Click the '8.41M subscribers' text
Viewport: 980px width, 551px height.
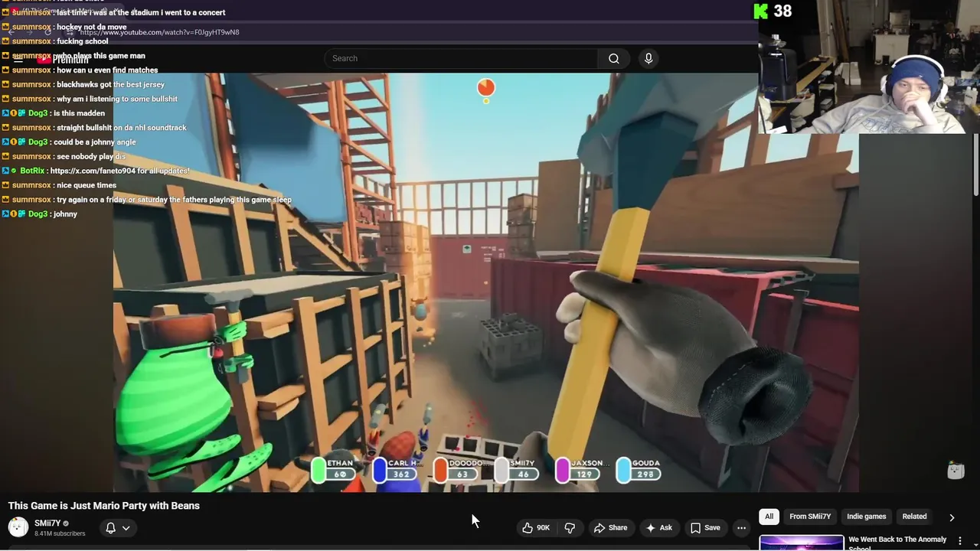(x=60, y=533)
